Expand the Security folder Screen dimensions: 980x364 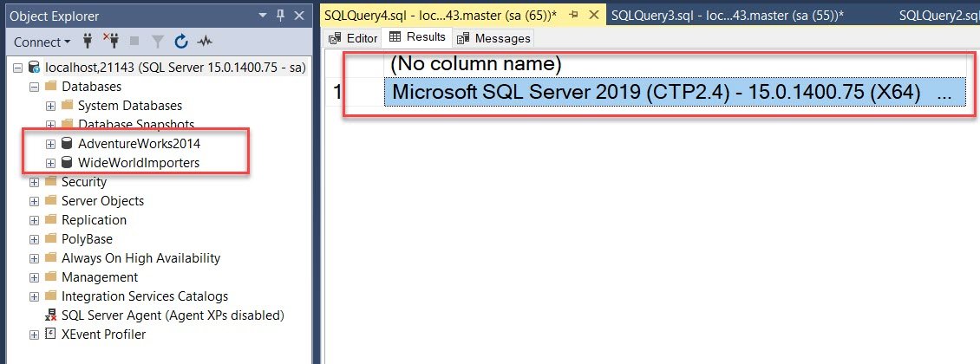[x=35, y=182]
